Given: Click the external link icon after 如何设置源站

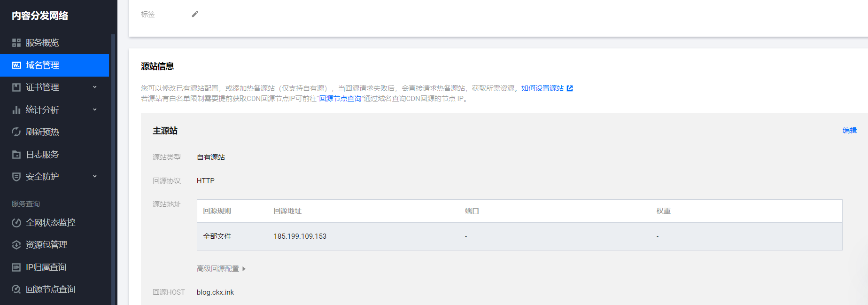Looking at the screenshot, I should click(x=570, y=88).
